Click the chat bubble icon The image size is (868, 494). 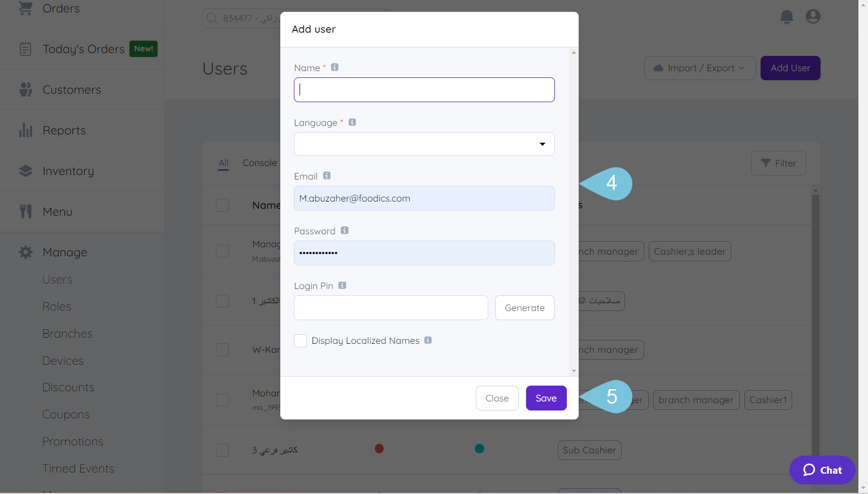[x=809, y=470]
